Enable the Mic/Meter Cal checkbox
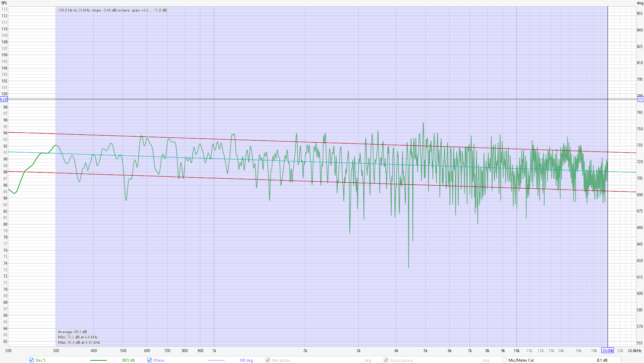Screen dimensions: 644x363 coord(504,360)
